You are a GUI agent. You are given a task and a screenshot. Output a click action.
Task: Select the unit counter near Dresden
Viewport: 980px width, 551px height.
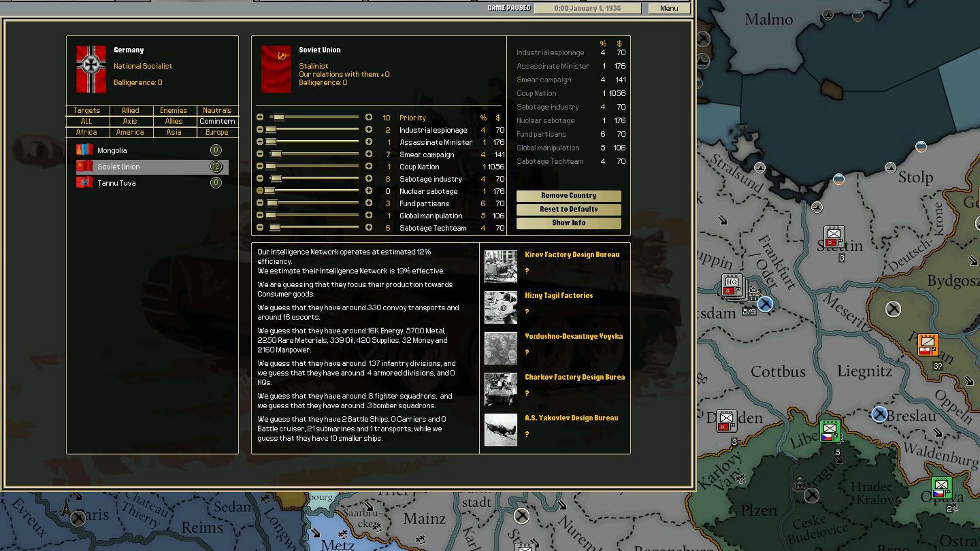[x=726, y=421]
